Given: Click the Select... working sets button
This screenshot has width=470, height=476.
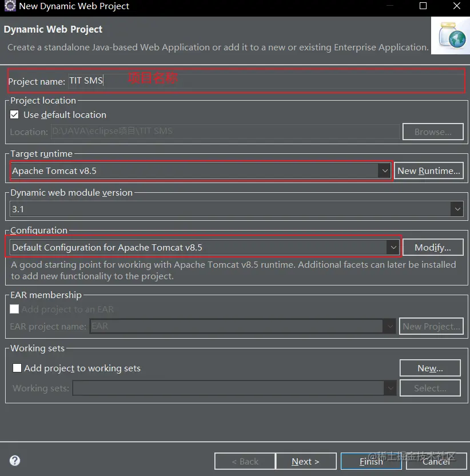Looking at the screenshot, I should click(430, 388).
